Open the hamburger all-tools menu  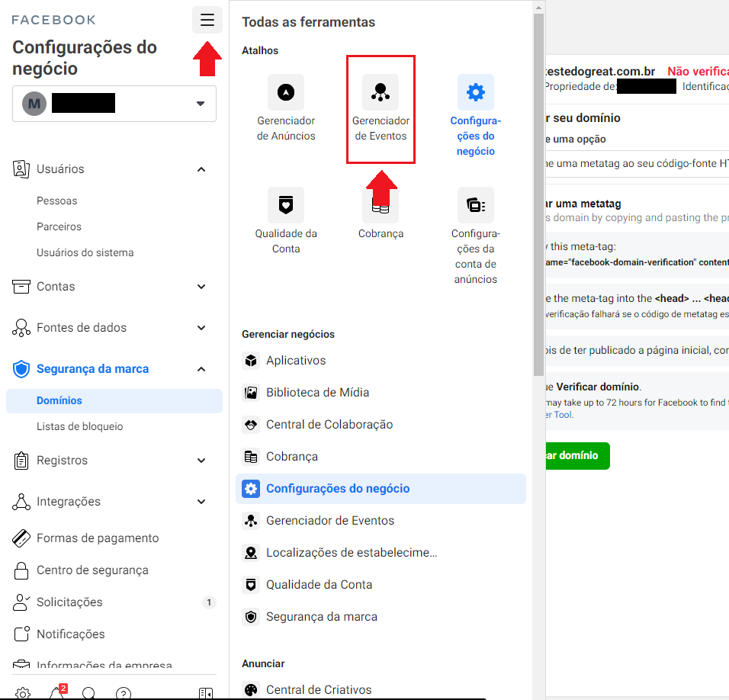coord(207,20)
